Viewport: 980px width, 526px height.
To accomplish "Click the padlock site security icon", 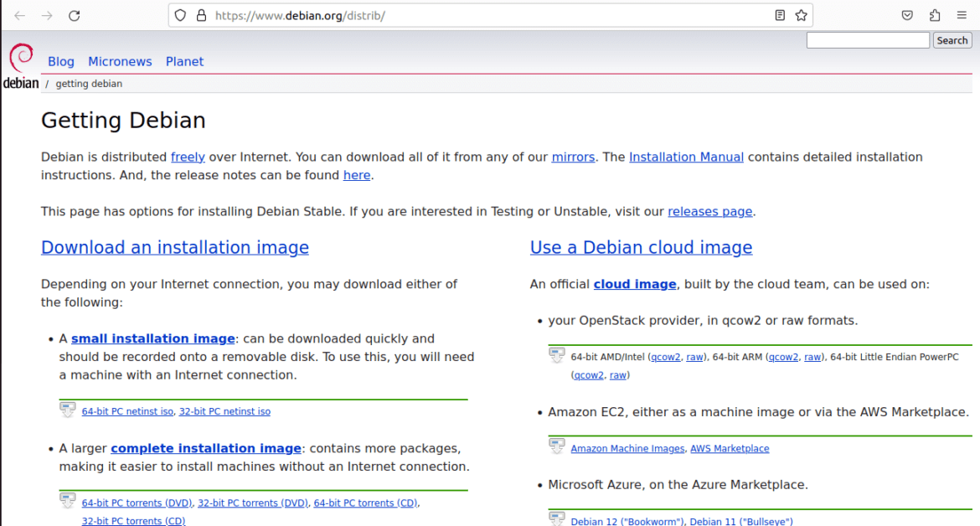I will [200, 15].
